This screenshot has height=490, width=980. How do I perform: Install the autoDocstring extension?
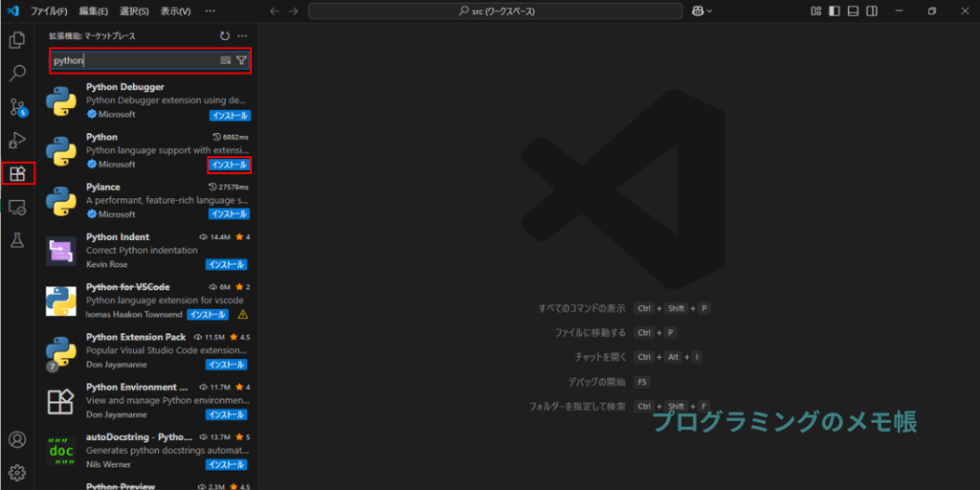pos(226,464)
